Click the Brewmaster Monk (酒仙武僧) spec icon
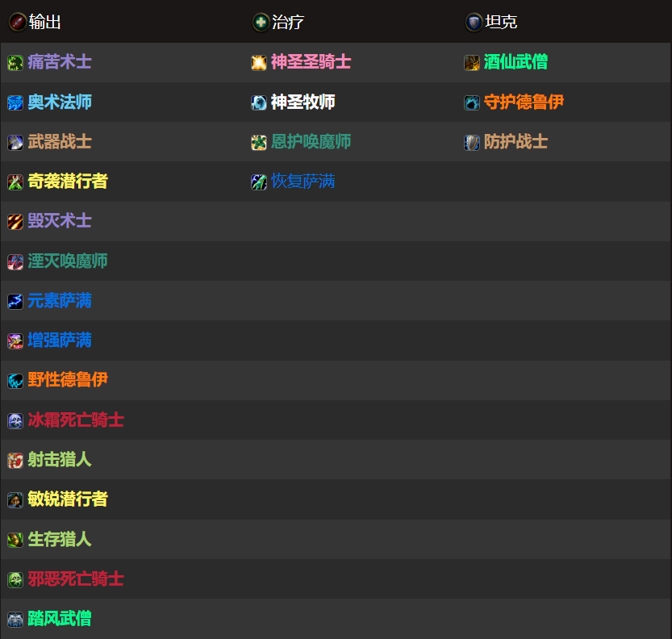This screenshot has width=672, height=639. pyautogui.click(x=470, y=62)
